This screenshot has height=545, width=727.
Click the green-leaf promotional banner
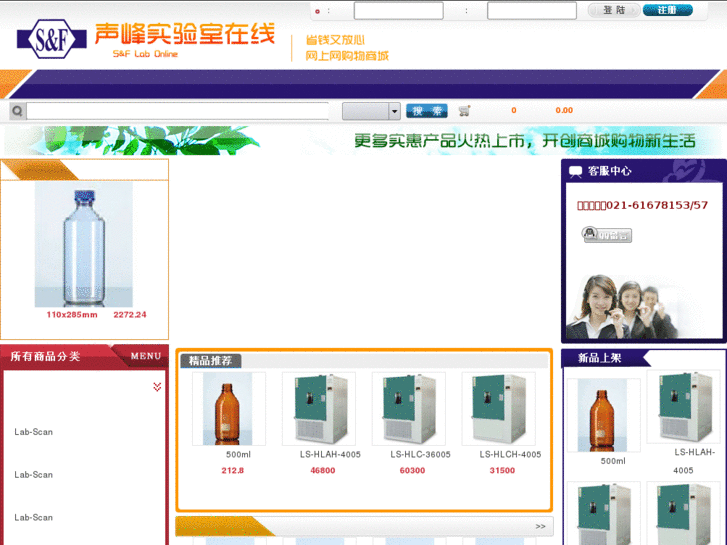click(x=364, y=140)
